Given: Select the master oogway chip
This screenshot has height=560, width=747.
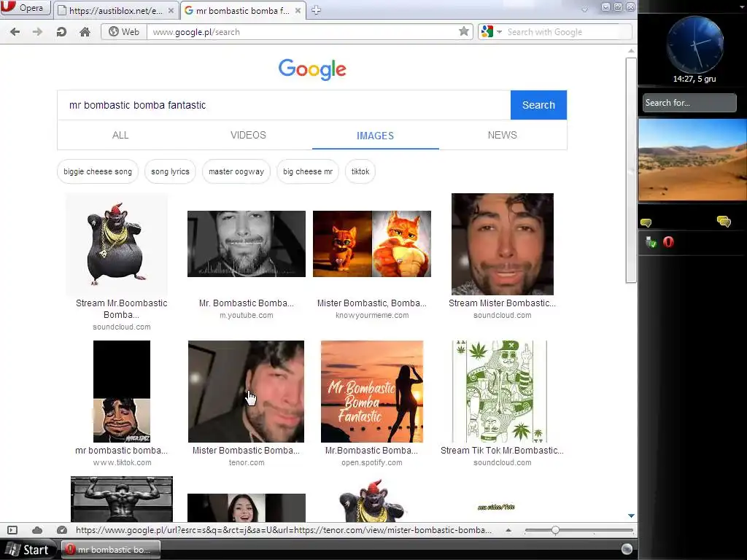Looking at the screenshot, I should click(x=236, y=171).
